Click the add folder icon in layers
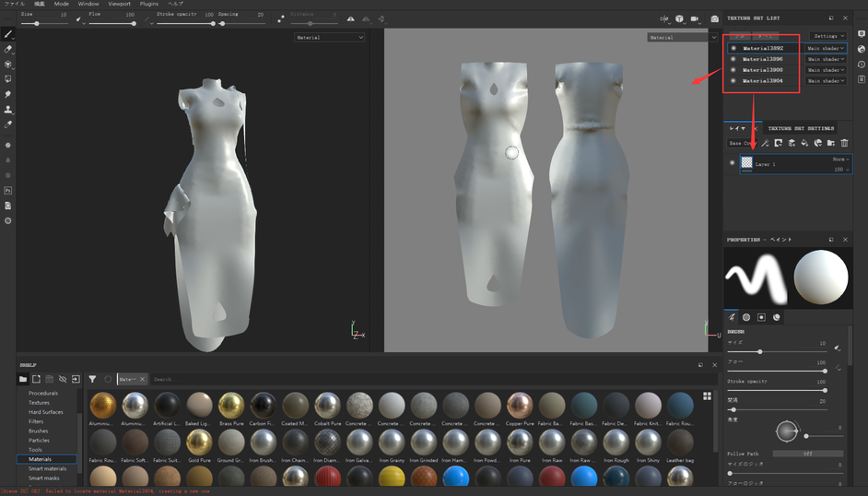This screenshot has width=868, height=496. point(830,143)
